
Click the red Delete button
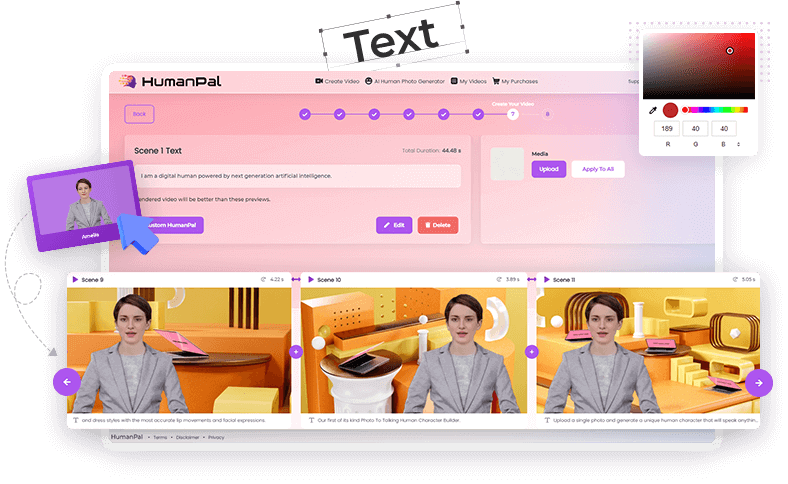coord(437,225)
